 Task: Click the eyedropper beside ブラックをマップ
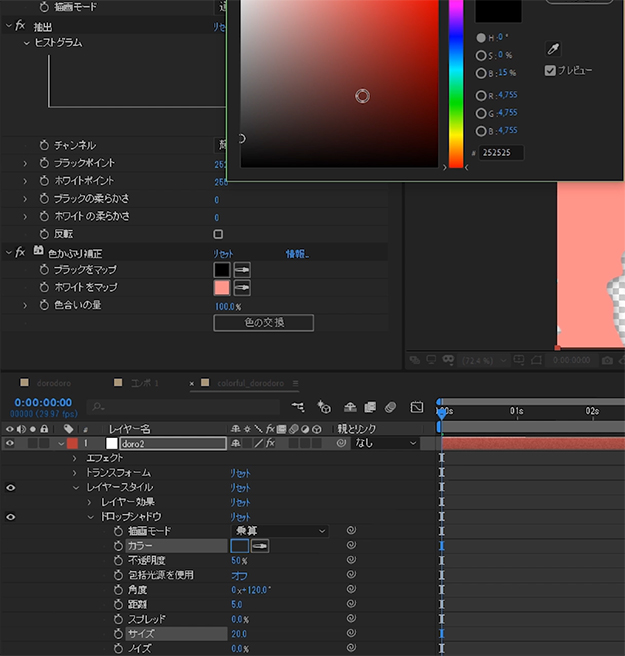click(x=242, y=270)
